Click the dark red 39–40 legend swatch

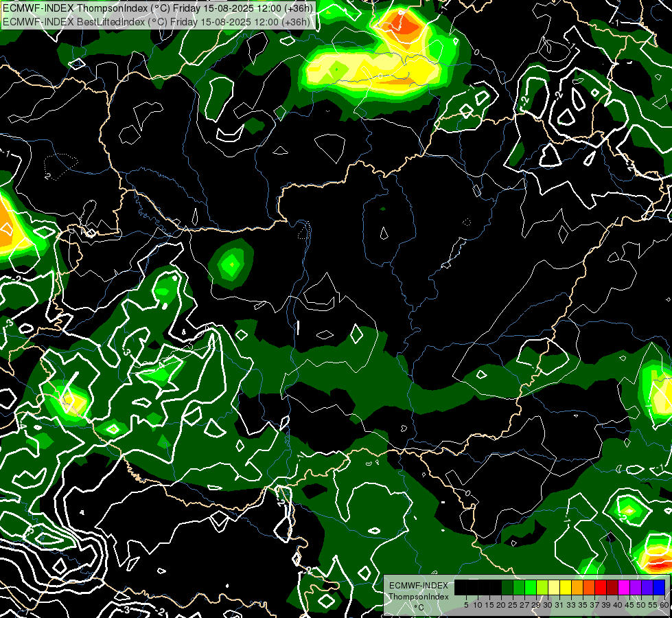click(612, 587)
